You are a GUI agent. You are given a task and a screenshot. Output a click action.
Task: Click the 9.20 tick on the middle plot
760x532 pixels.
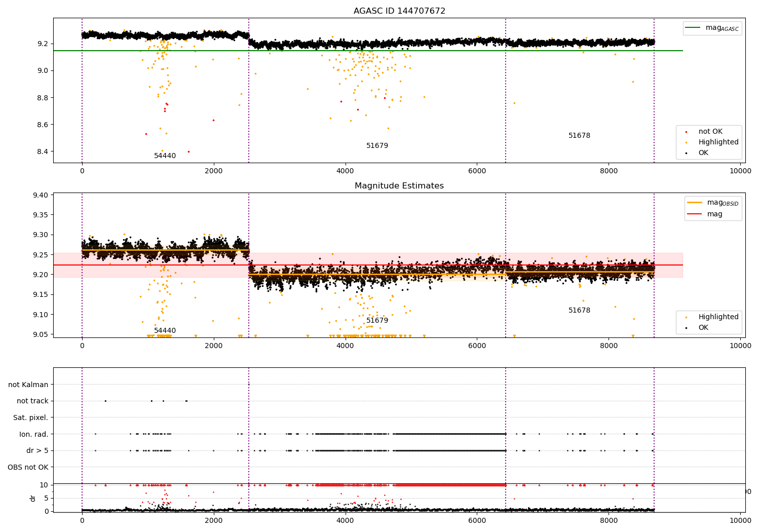42,275
